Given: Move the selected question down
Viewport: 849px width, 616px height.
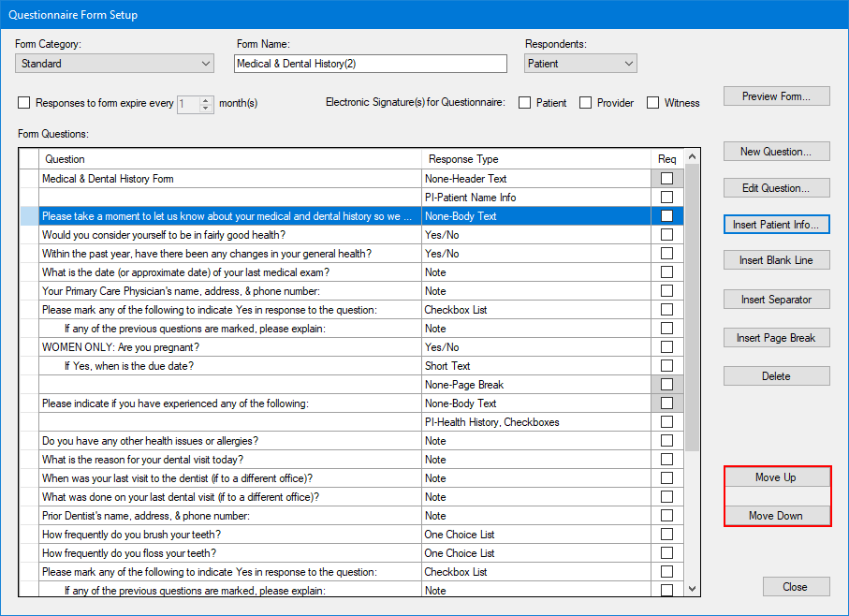Looking at the screenshot, I should (776, 515).
